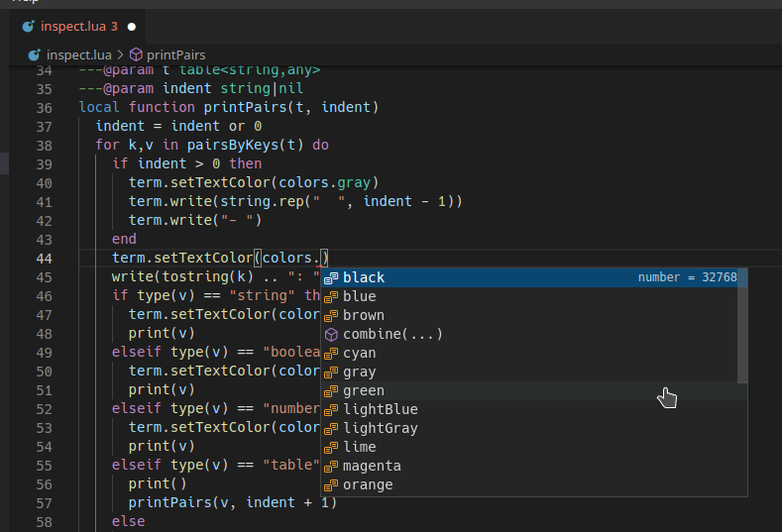Click the field icon next to orange
The image size is (782, 532).
331,486
